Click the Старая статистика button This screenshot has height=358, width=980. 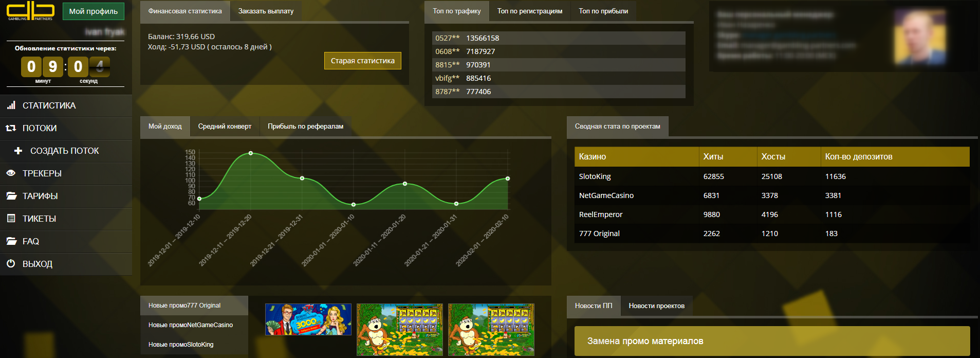[x=363, y=61]
